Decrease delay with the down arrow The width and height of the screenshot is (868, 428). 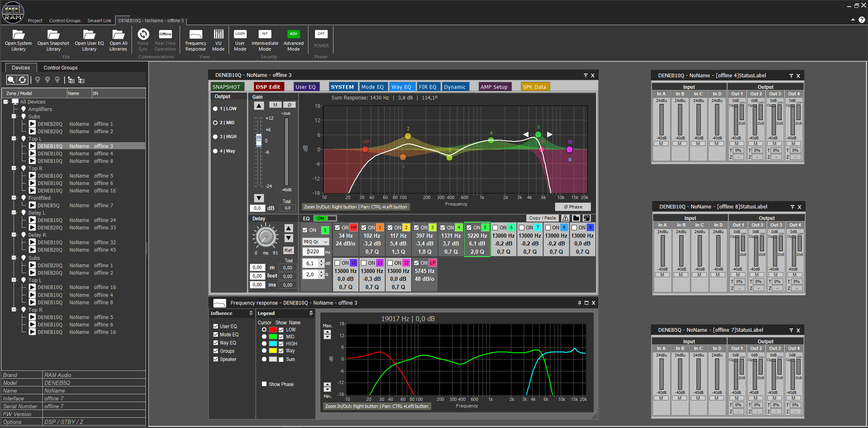click(289, 238)
